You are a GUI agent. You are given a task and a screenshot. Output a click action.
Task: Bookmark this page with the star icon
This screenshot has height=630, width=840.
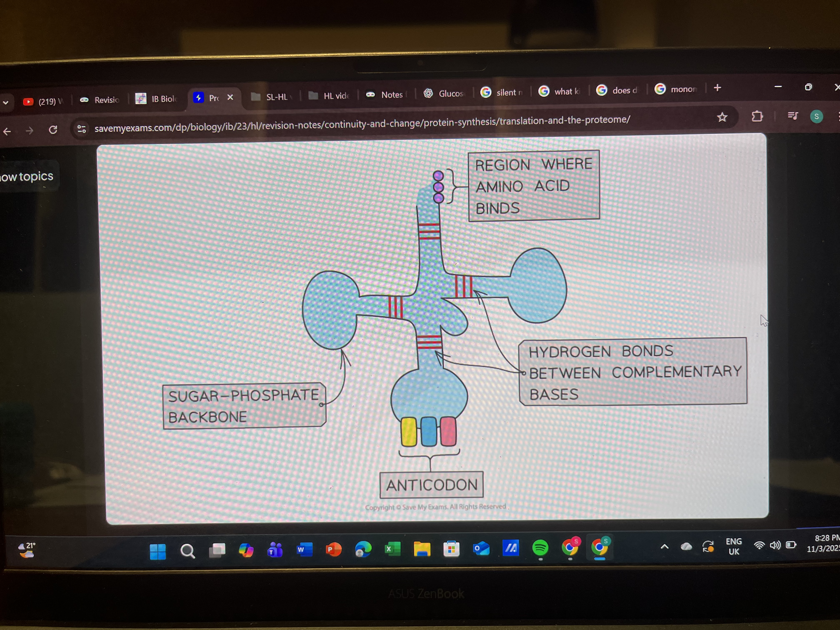[722, 117]
